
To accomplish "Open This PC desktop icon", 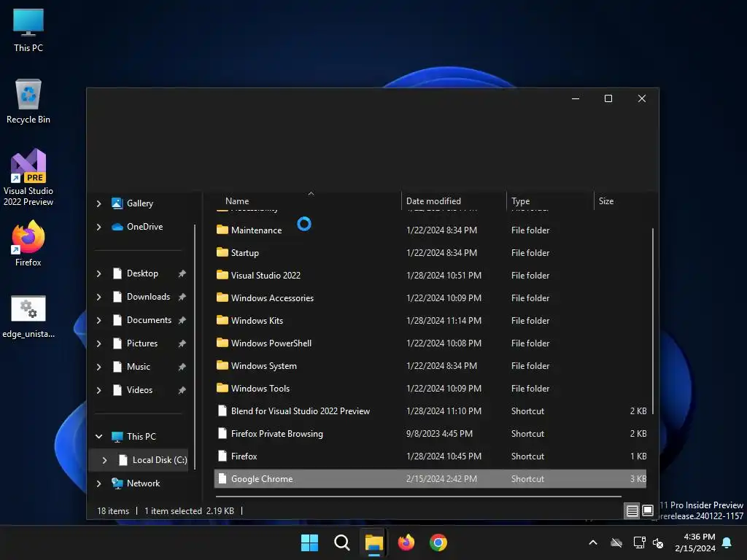I will click(x=28, y=31).
